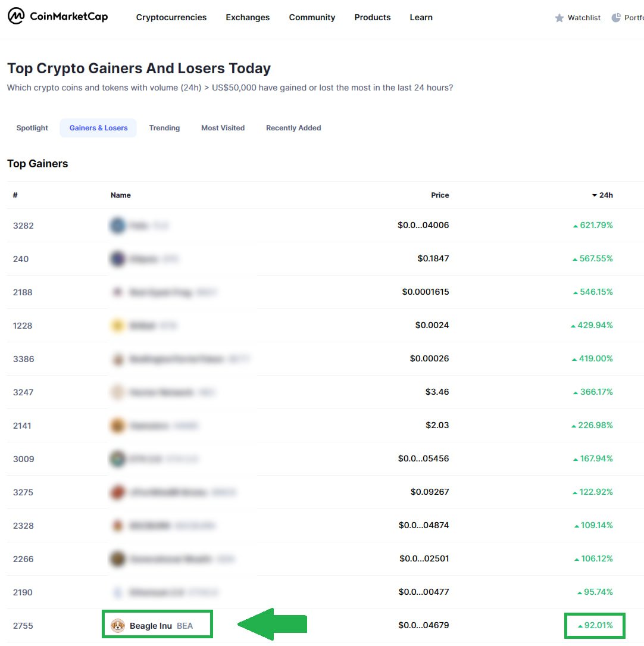Click the blurred coin icon in row 1228

pyautogui.click(x=118, y=326)
